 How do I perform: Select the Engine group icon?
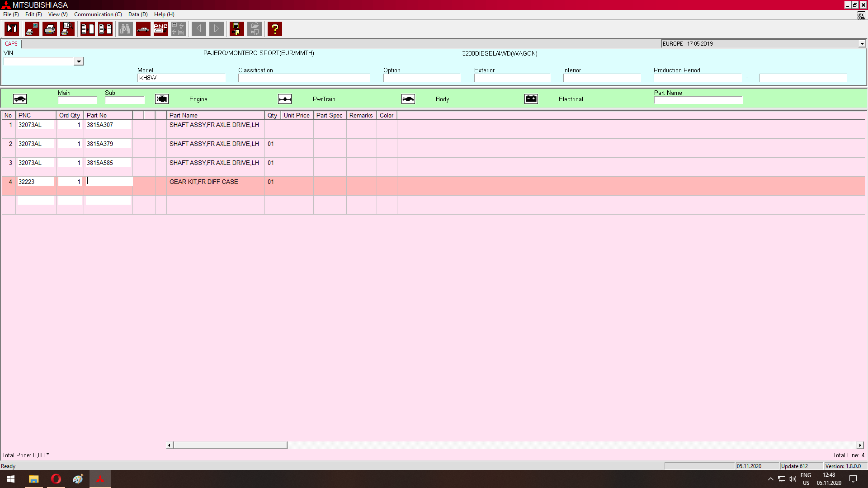pos(162,99)
